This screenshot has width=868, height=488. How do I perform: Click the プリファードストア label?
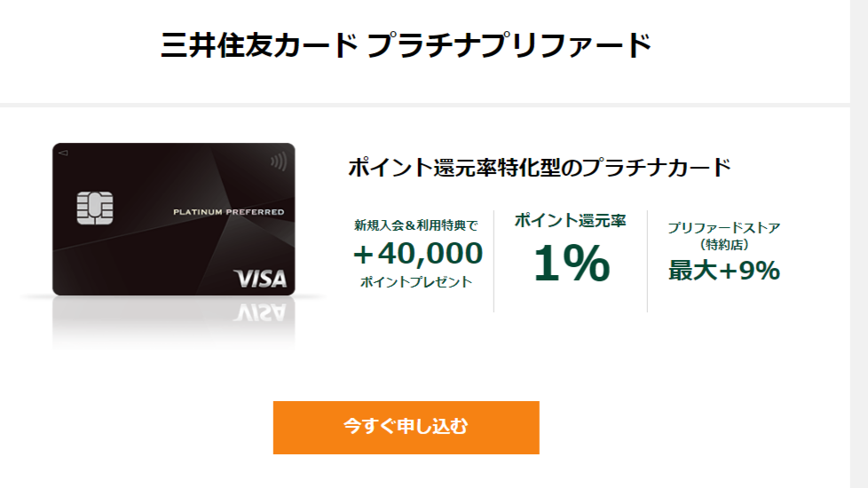724,227
